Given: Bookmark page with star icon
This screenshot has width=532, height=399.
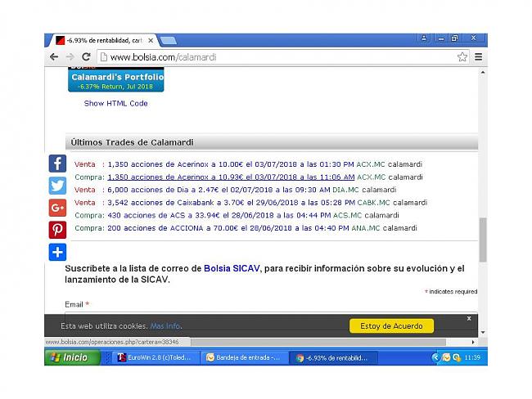Looking at the screenshot, I should [462, 57].
